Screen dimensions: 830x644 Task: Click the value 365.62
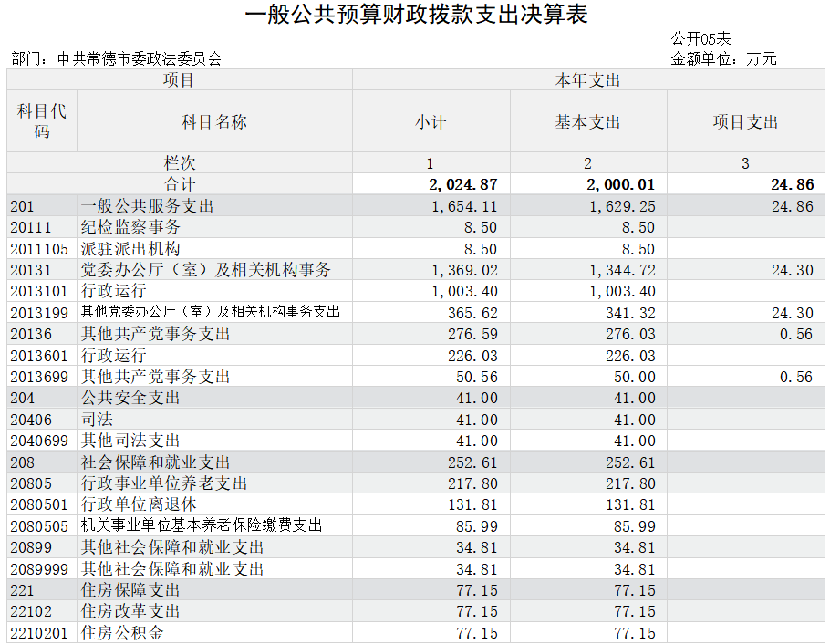[472, 313]
